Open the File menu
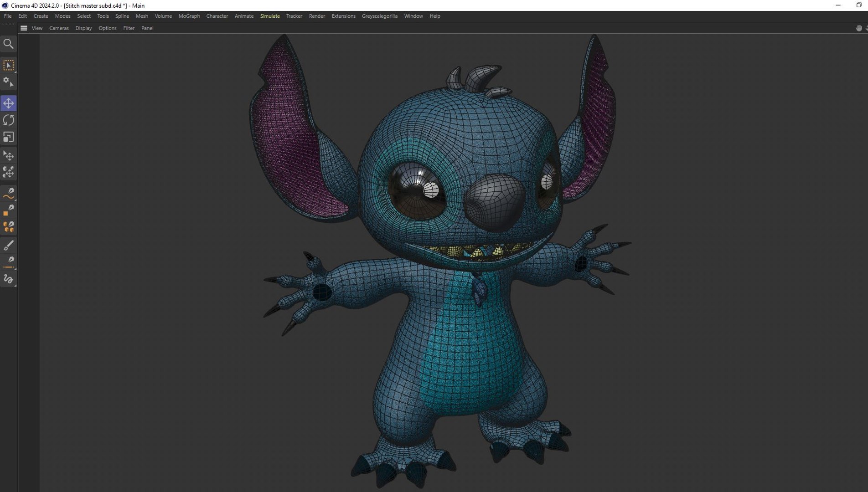The width and height of the screenshot is (868, 492). pyautogui.click(x=8, y=16)
